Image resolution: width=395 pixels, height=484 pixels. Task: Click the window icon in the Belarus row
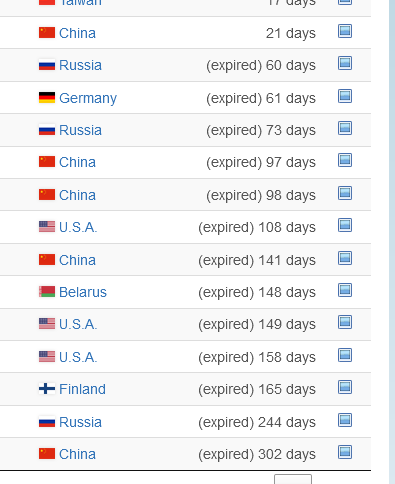point(345,290)
